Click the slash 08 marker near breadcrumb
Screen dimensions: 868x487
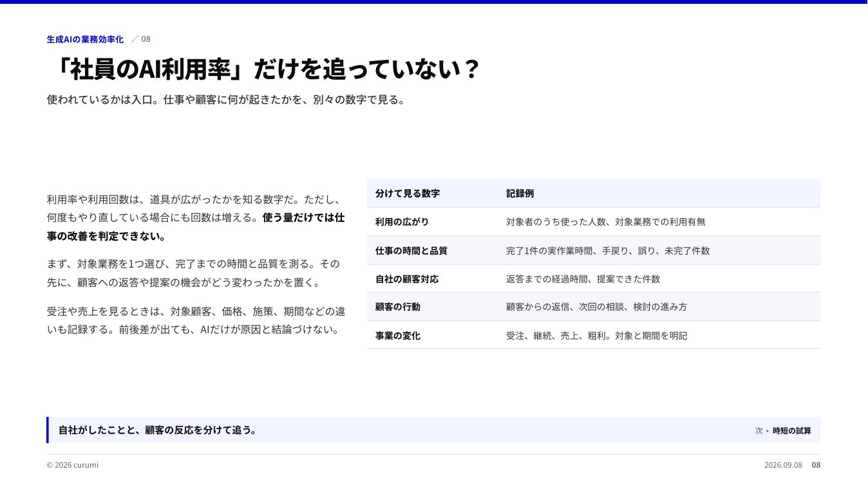click(140, 39)
